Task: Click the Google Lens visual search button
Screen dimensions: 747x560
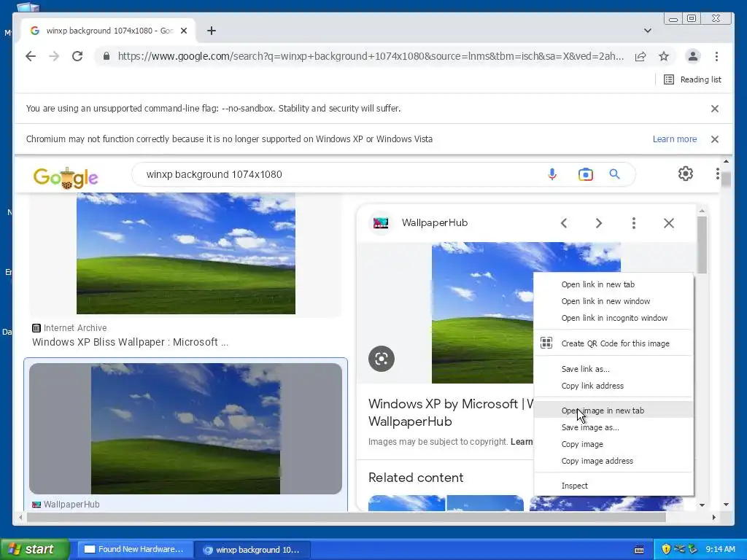Action: click(381, 359)
